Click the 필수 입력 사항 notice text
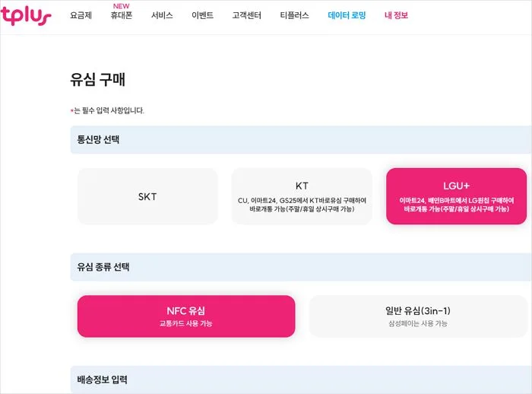Image resolution: width=532 pixels, height=394 pixels. tap(108, 110)
